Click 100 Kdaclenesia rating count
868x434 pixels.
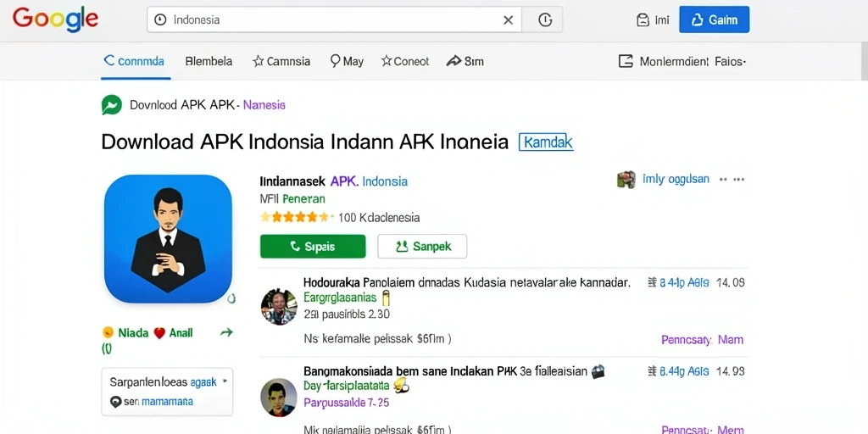click(x=379, y=218)
